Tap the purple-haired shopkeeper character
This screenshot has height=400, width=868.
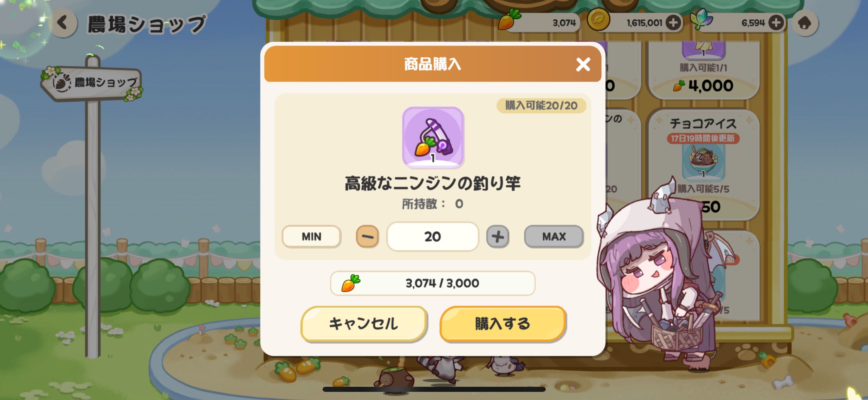tap(662, 278)
